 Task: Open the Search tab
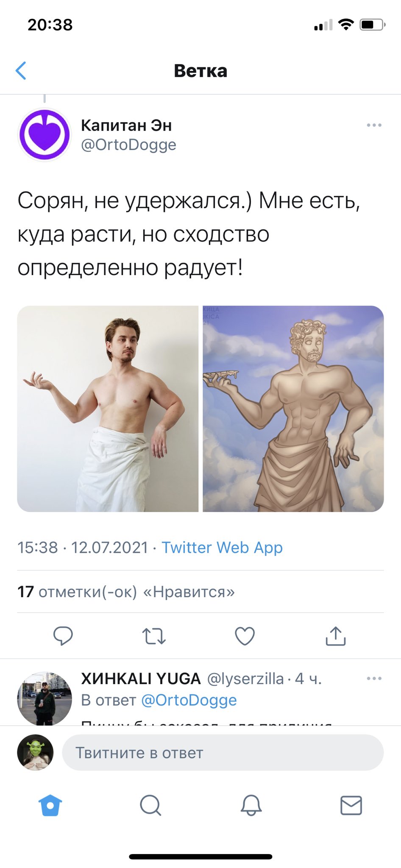coord(150,805)
